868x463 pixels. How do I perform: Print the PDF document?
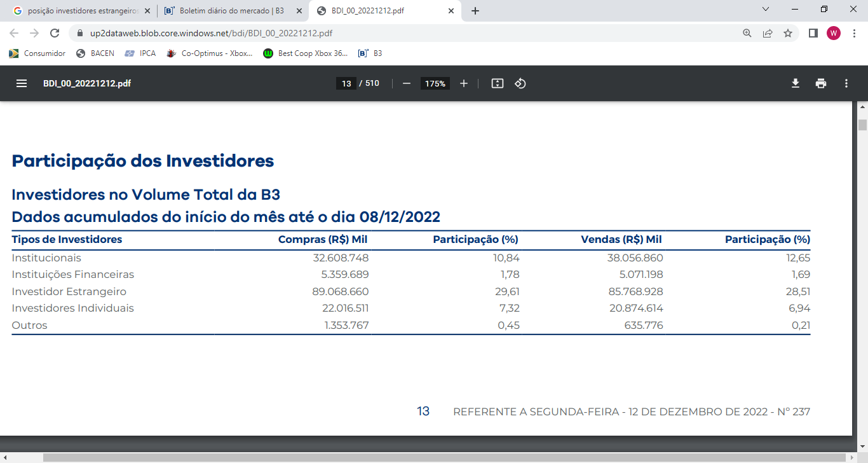(821, 83)
